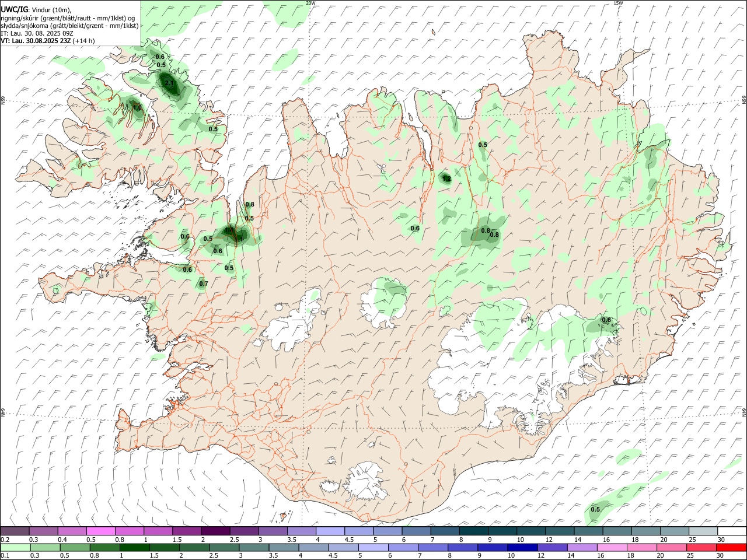
Task: Click the 0.4 label in the top legend row
Action: 63,540
